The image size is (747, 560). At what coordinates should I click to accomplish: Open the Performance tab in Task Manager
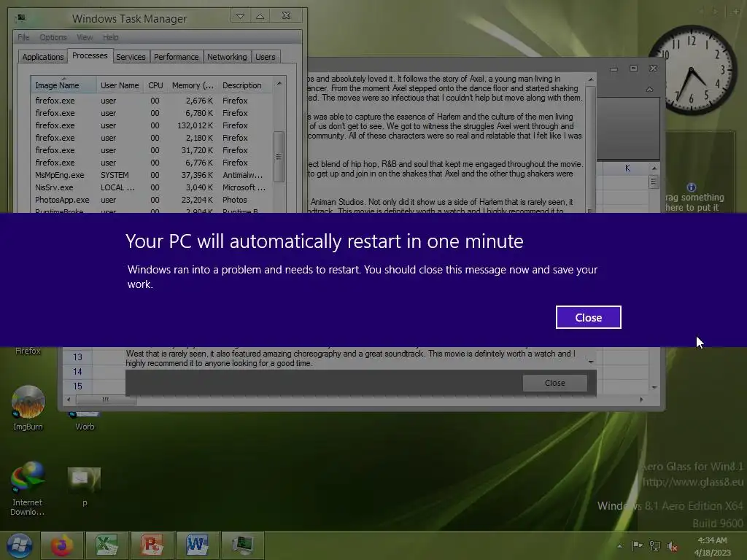pyautogui.click(x=176, y=57)
